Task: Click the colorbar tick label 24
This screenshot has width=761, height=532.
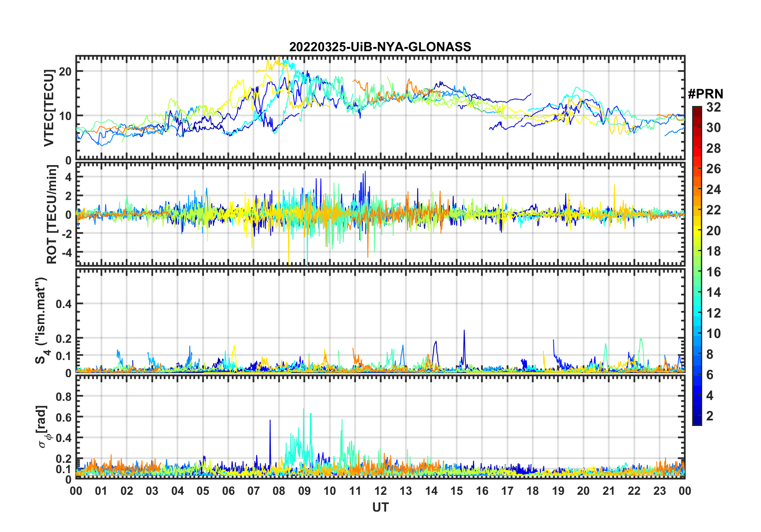Action: click(713, 190)
